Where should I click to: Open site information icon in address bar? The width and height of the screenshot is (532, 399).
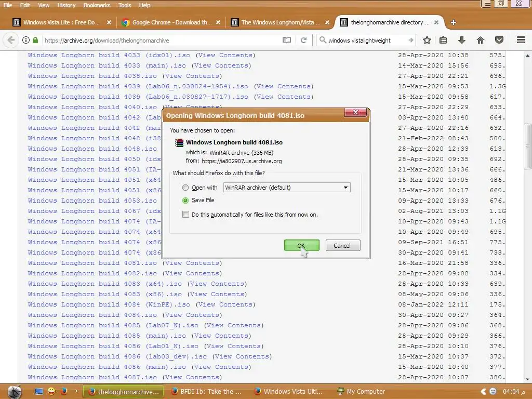tap(26, 40)
